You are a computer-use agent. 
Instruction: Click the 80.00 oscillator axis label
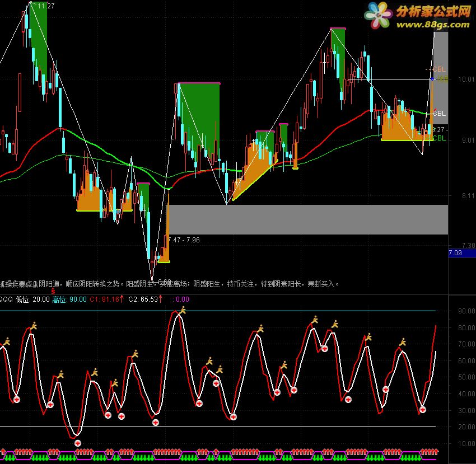(x=466, y=327)
